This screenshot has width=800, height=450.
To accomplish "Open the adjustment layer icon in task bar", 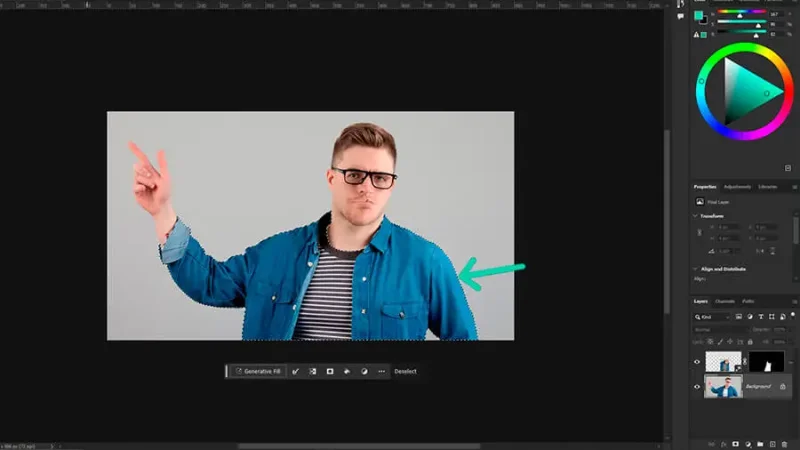I will 364,371.
